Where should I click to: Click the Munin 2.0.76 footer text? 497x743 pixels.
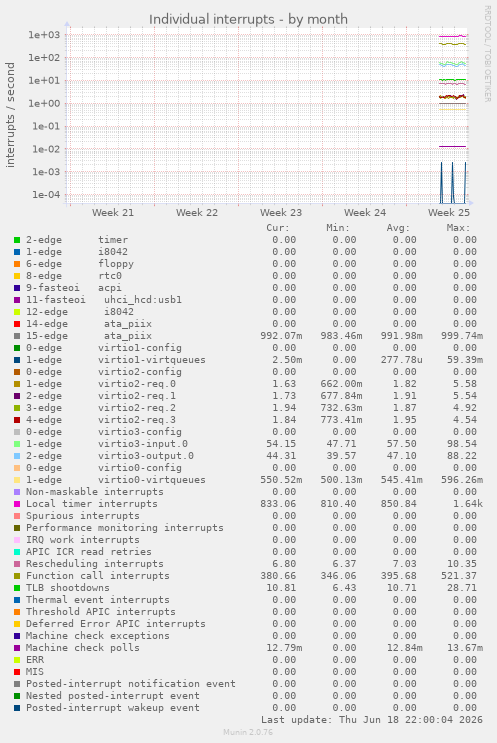pyautogui.click(x=248, y=732)
